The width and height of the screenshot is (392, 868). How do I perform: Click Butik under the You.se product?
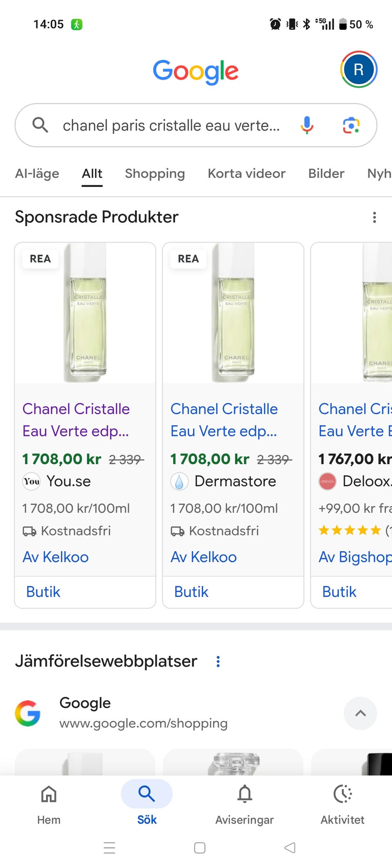pos(43,592)
